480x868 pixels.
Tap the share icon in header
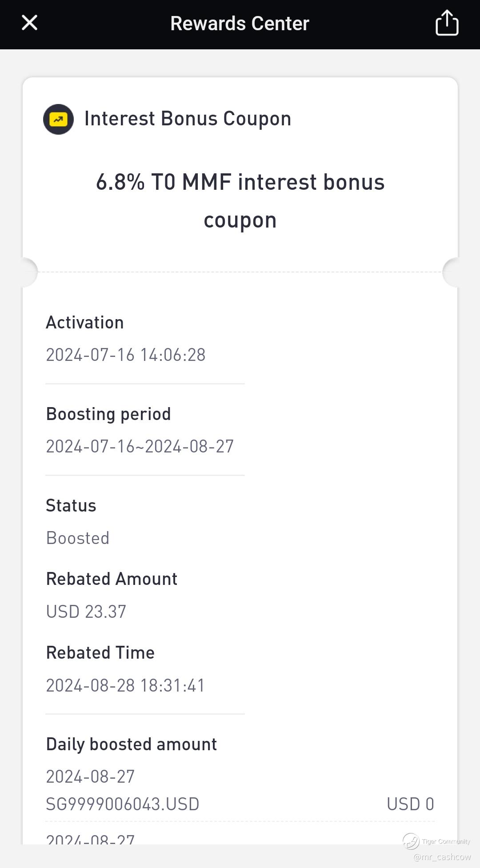pos(447,23)
